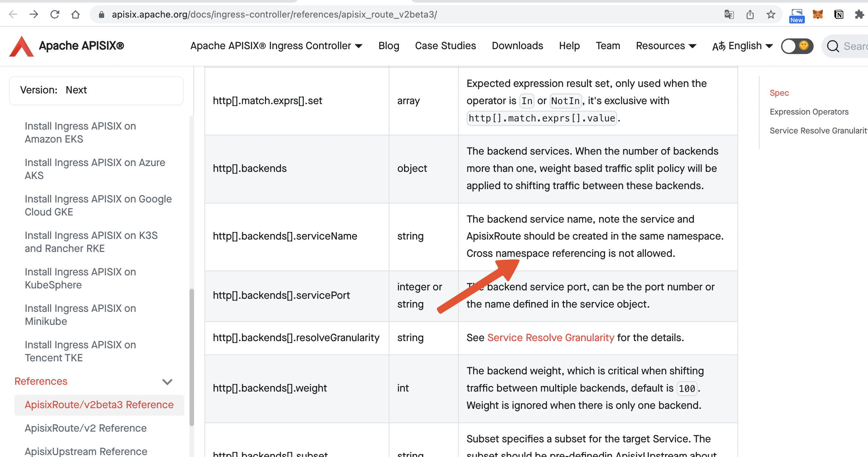Click the Google Translate icon
868x457 pixels.
[x=729, y=14]
